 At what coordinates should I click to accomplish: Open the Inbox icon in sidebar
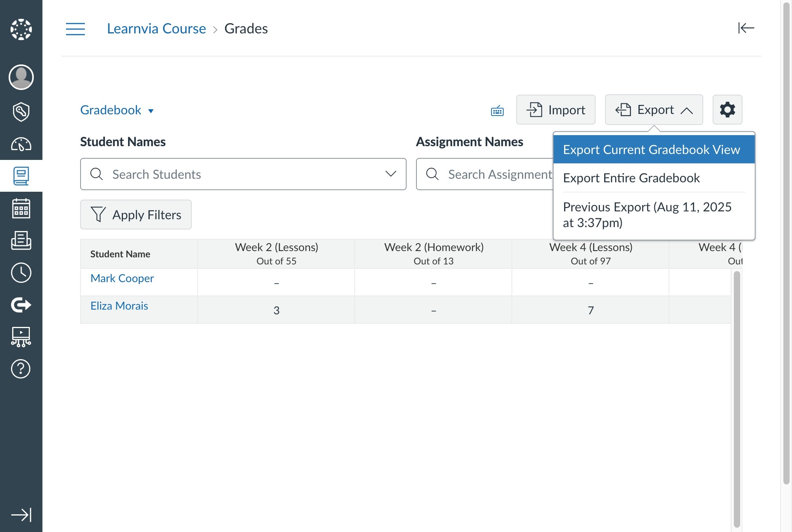(x=21, y=240)
